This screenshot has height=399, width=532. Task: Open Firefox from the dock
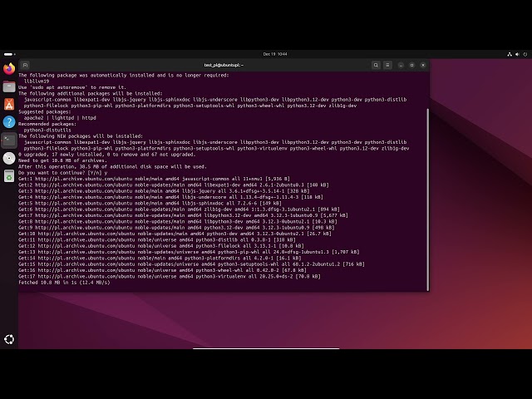pos(9,69)
